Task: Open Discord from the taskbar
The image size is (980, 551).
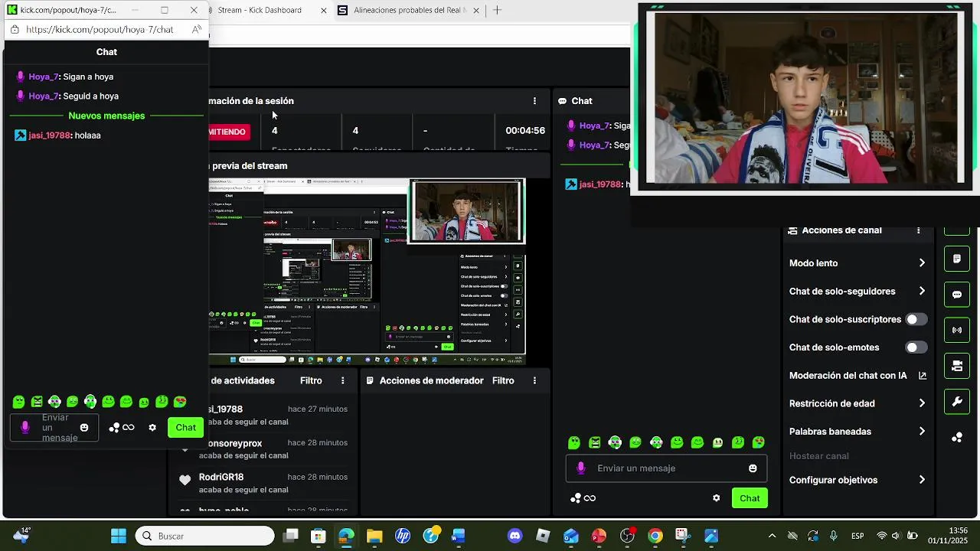Action: click(x=515, y=536)
